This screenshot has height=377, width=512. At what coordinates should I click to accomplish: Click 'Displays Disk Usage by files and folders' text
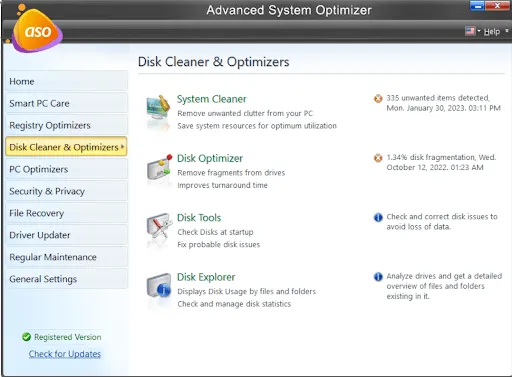[x=246, y=291]
